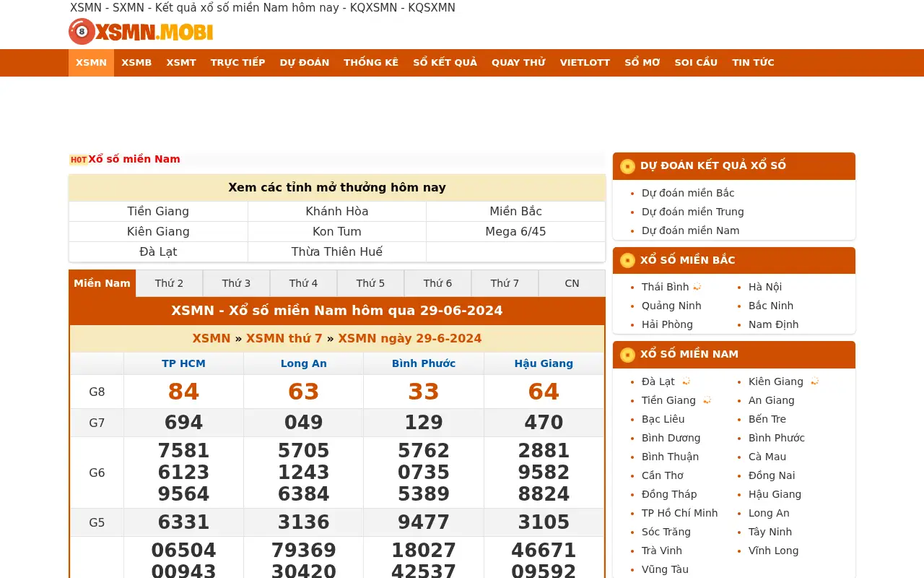Click Khánh Hòa in today's provinces table
This screenshot has height=578, width=924.
click(x=337, y=212)
